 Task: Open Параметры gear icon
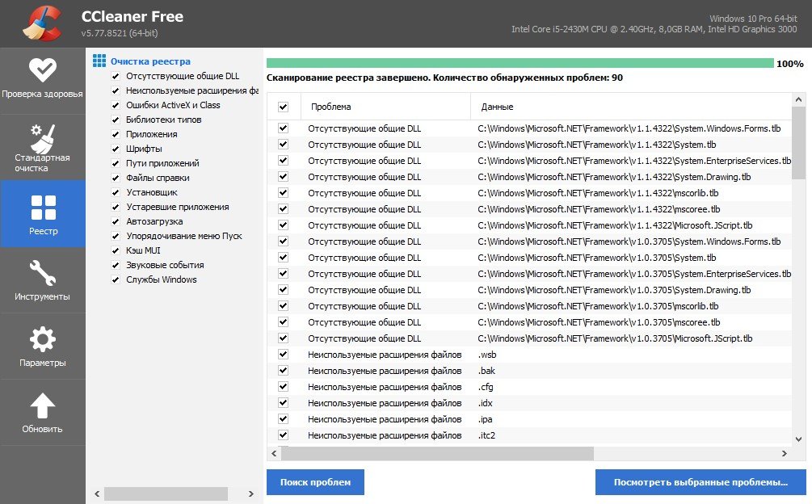[x=42, y=338]
